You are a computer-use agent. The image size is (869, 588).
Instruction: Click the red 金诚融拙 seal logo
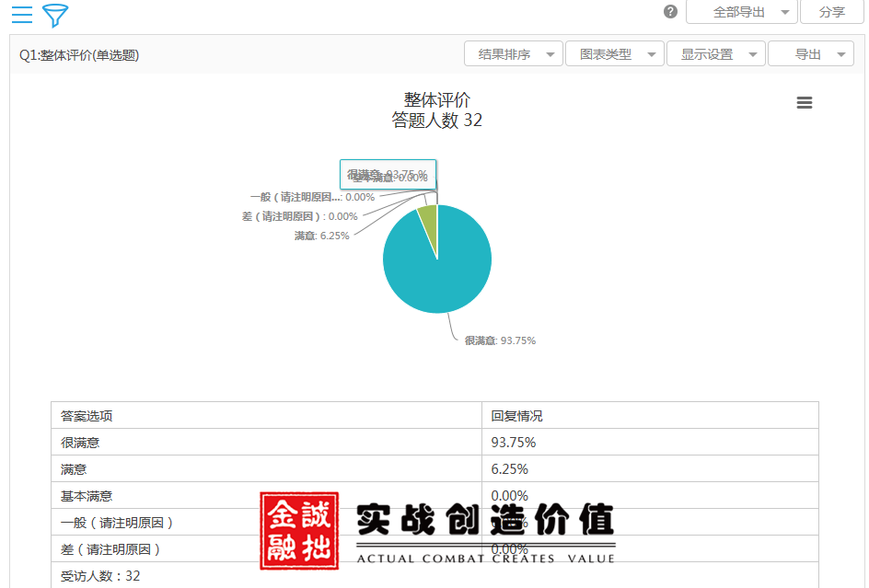click(299, 530)
